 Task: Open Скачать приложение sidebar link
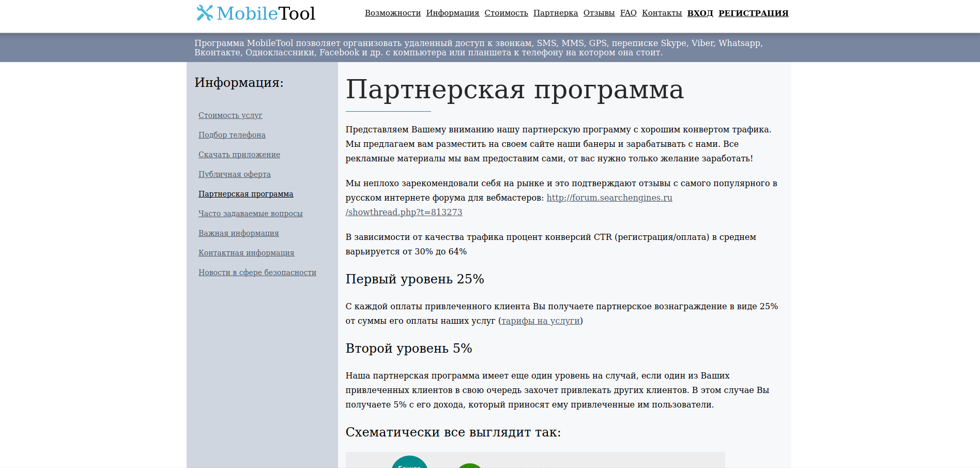[239, 155]
